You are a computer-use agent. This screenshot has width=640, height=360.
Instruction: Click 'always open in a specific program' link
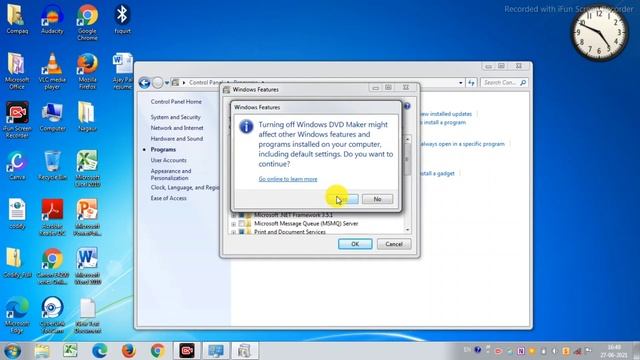tap(462, 144)
